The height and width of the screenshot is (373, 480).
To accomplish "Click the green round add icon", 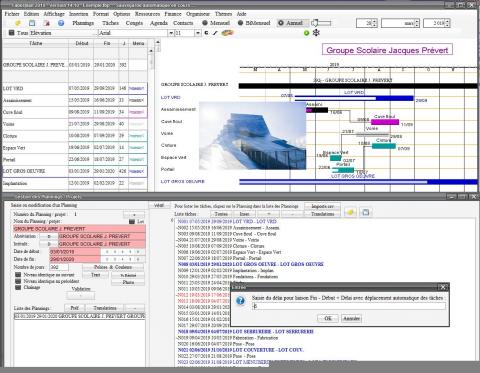I will pos(306,33).
